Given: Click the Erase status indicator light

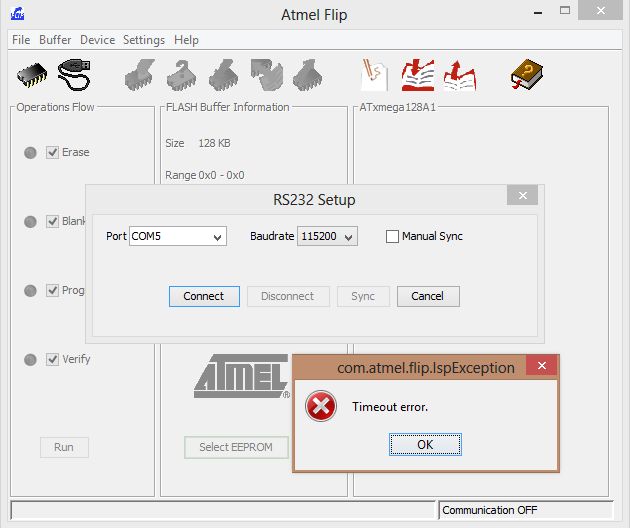Looking at the screenshot, I should (x=30, y=153).
